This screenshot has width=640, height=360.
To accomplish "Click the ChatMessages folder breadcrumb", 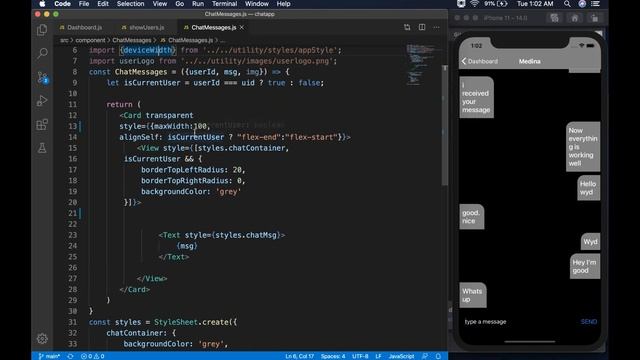I will coord(131,40).
